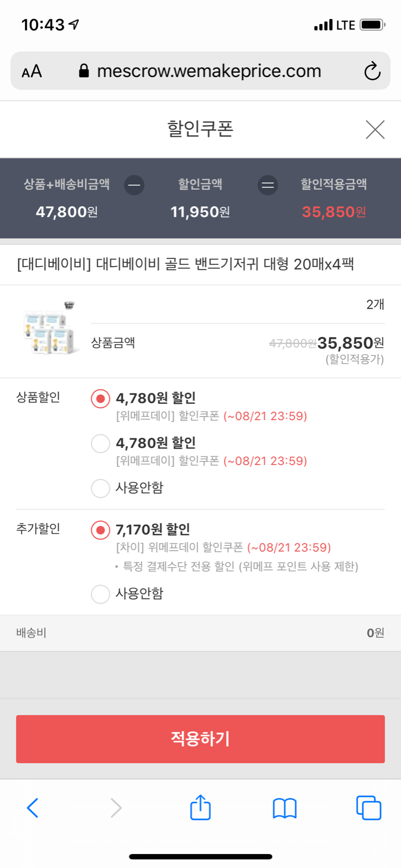Tap the lock icon in address bar
Image resolution: width=401 pixels, height=868 pixels.
pos(84,71)
